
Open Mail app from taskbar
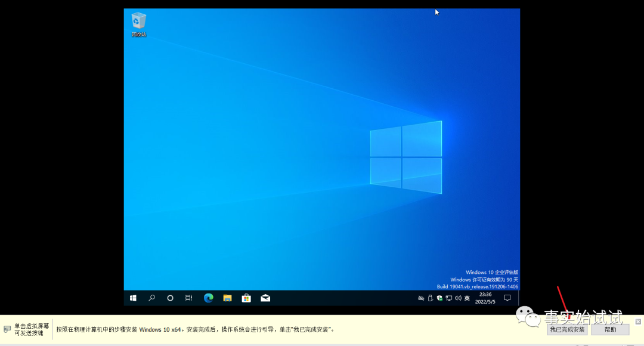point(265,298)
